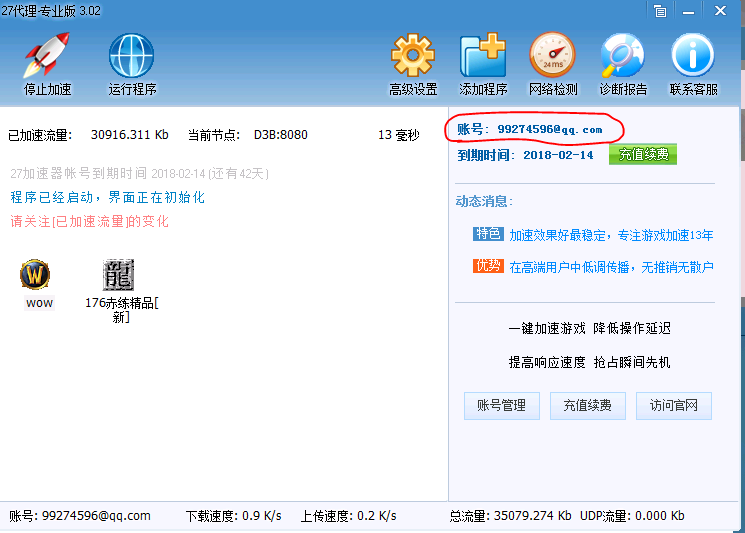Viewport: 745px width, 533px height.
Task: Open 账号管理 button
Action: pyautogui.click(x=501, y=406)
